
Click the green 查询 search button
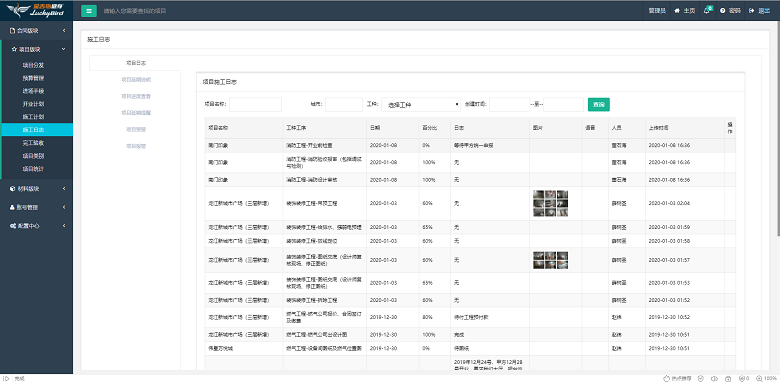tap(598, 104)
